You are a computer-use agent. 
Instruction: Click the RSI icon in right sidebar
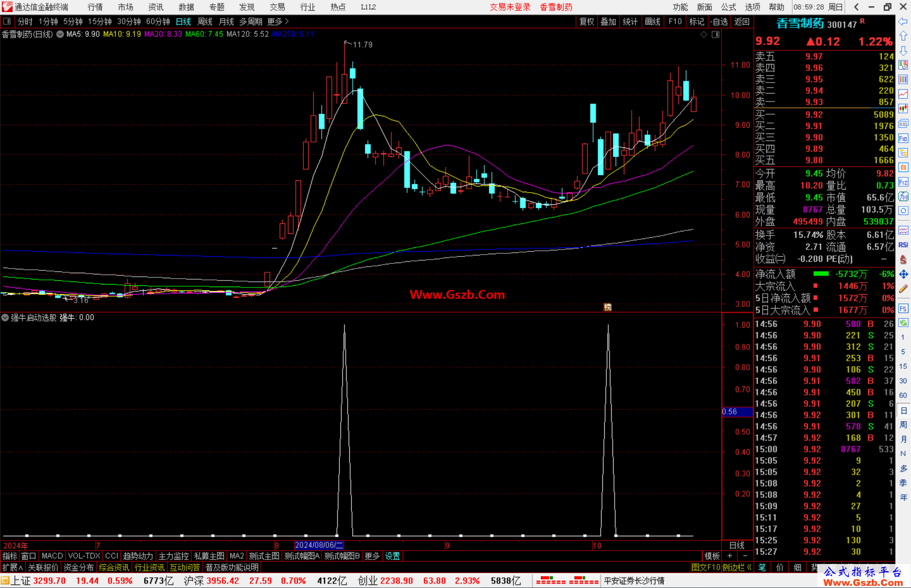903,245
